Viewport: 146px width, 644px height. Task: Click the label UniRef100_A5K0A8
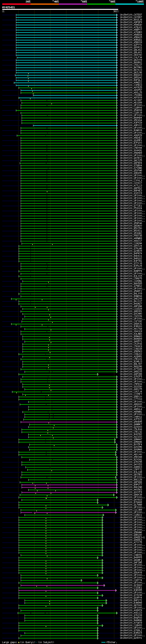point(131,457)
